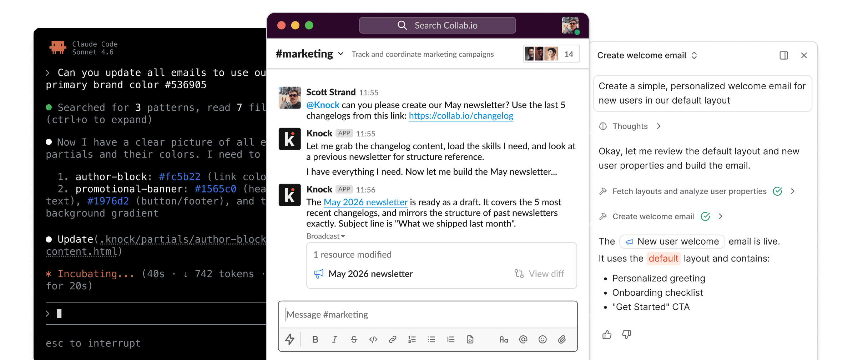
Task: Insert a code block snippet icon
Action: 470,339
